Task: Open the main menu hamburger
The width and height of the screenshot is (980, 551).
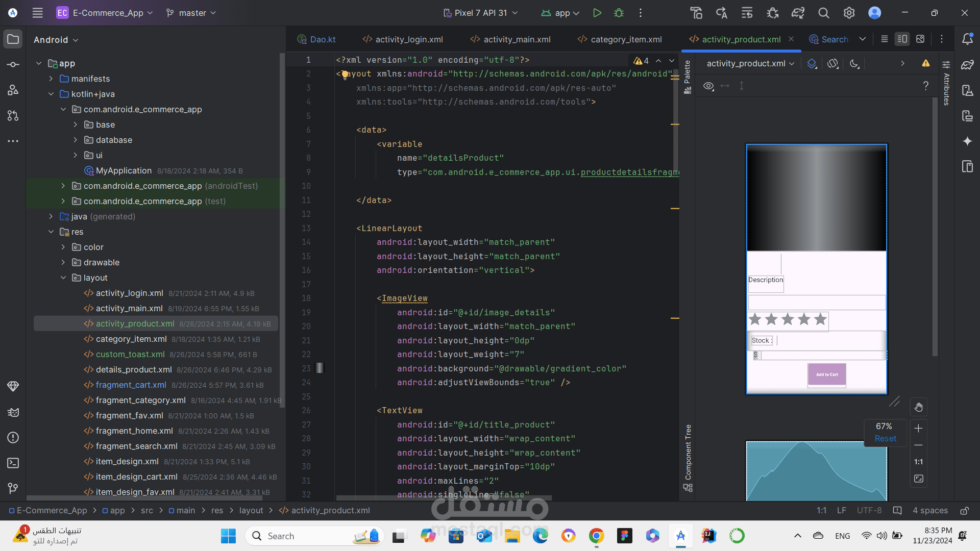Action: (38, 13)
